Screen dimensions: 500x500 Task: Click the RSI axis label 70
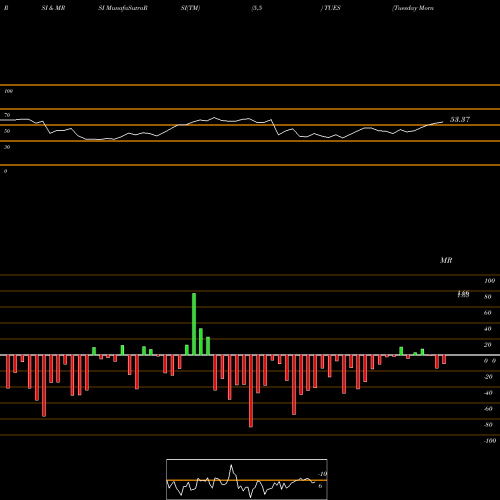[7, 115]
